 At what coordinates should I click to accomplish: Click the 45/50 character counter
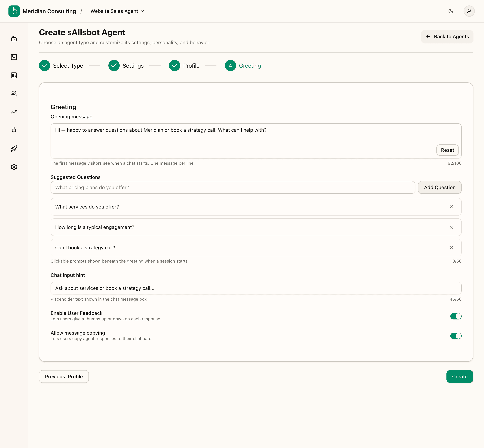(455, 299)
